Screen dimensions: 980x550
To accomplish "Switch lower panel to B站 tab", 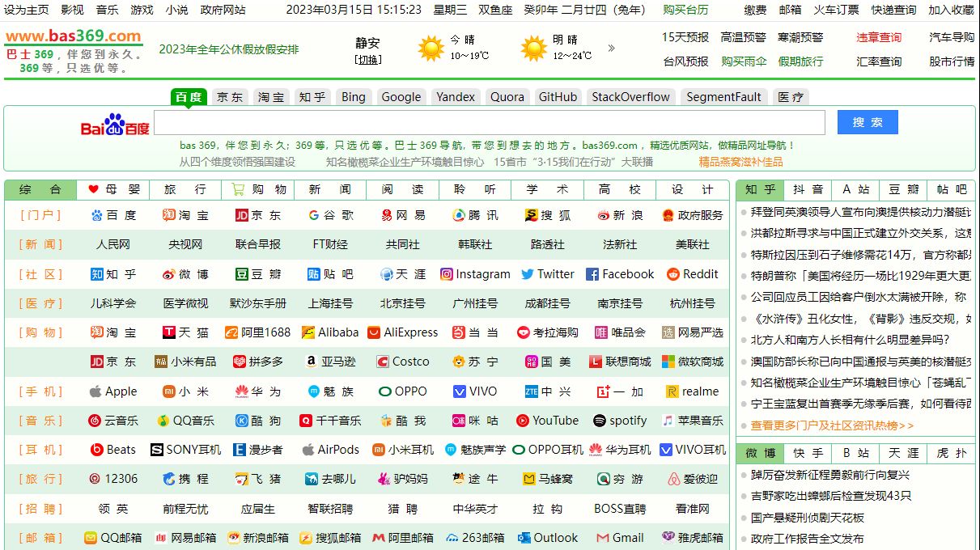I will pos(855,453).
